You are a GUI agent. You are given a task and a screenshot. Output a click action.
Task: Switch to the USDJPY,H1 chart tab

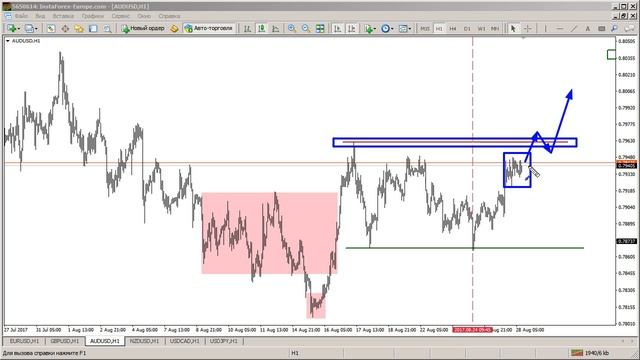224,341
